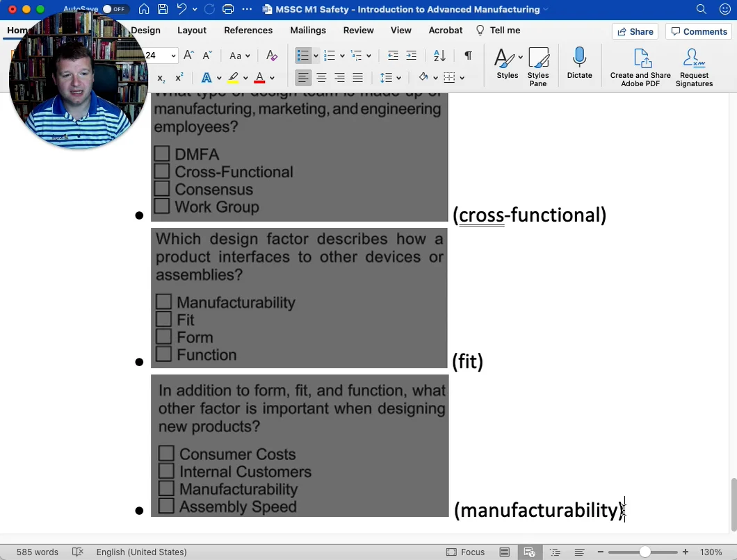Click the 585 words count
The image size is (737, 560).
coord(38,552)
